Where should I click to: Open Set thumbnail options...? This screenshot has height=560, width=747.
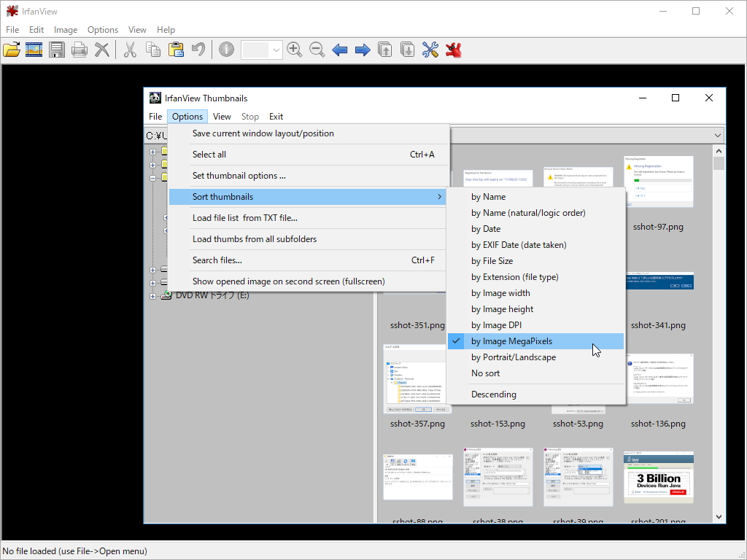pyautogui.click(x=308, y=176)
